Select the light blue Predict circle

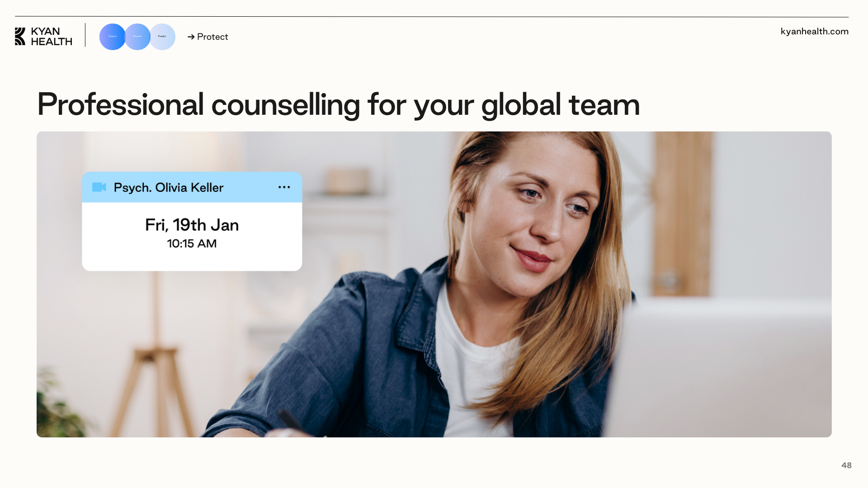pos(162,37)
